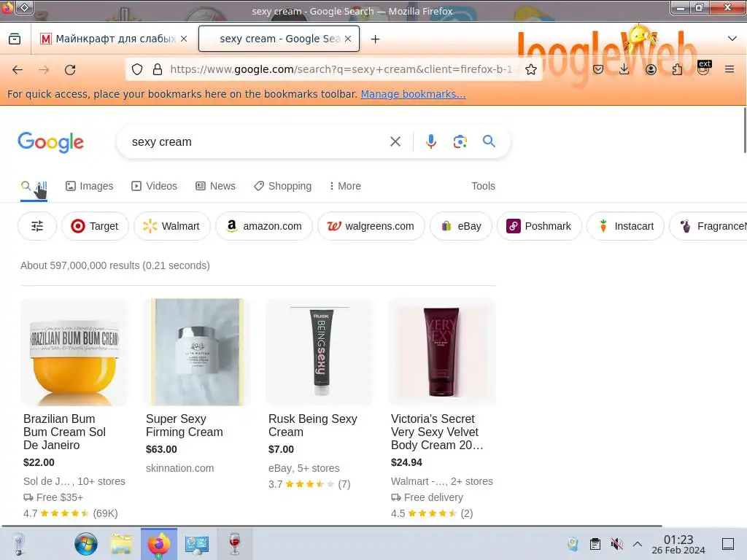Expand the list all tabs chevron
747x560 pixels.
[x=732, y=39]
